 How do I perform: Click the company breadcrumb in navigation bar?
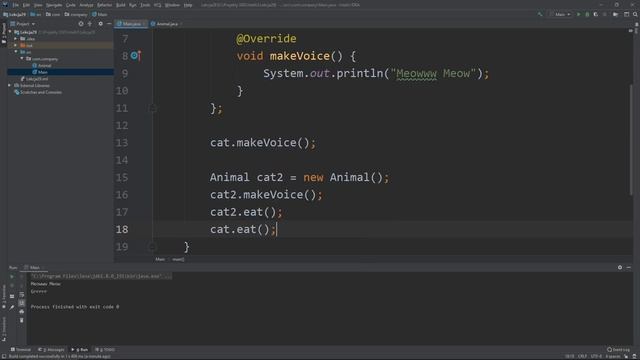point(76,14)
